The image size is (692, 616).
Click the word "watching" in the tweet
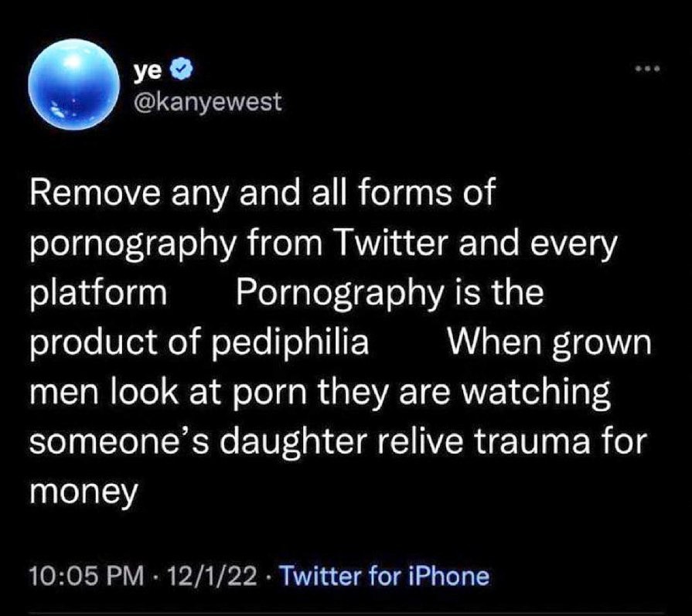(536, 393)
